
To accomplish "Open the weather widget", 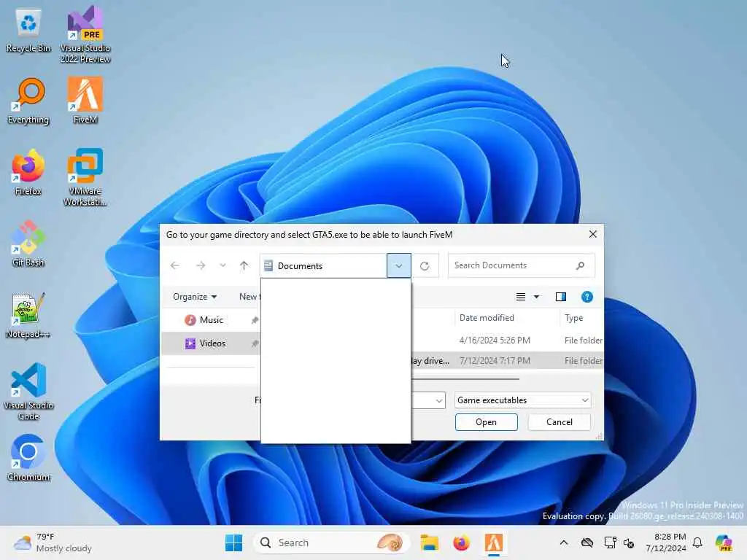I will tap(53, 542).
